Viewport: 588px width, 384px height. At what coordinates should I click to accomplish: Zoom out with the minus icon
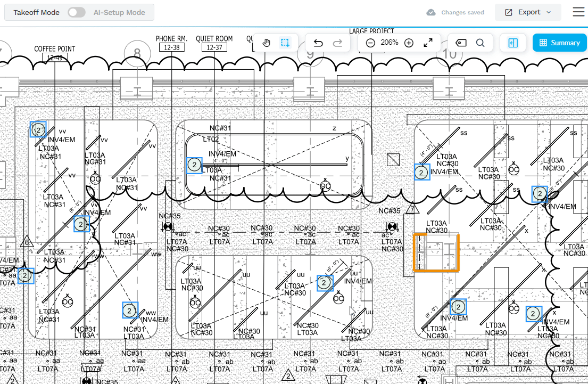coord(370,43)
